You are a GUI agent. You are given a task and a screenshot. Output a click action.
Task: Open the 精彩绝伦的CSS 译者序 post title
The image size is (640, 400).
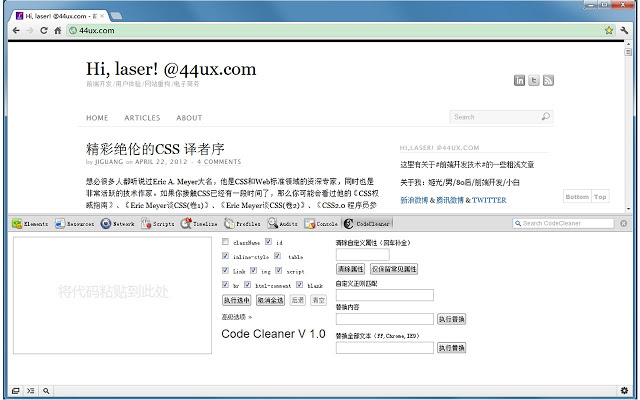click(x=155, y=149)
